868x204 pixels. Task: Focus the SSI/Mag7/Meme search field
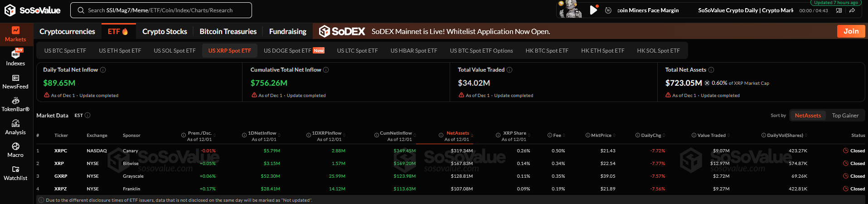tap(161, 10)
